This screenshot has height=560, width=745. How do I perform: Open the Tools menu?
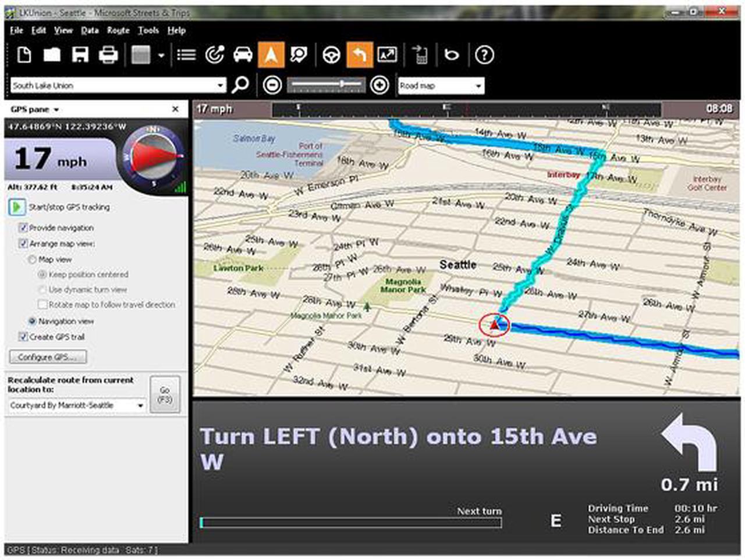[x=148, y=30]
